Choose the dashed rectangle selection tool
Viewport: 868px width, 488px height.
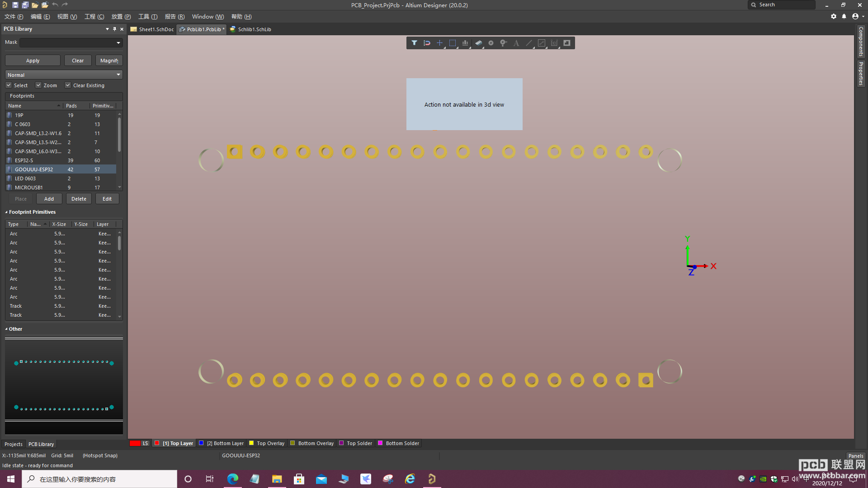[453, 43]
